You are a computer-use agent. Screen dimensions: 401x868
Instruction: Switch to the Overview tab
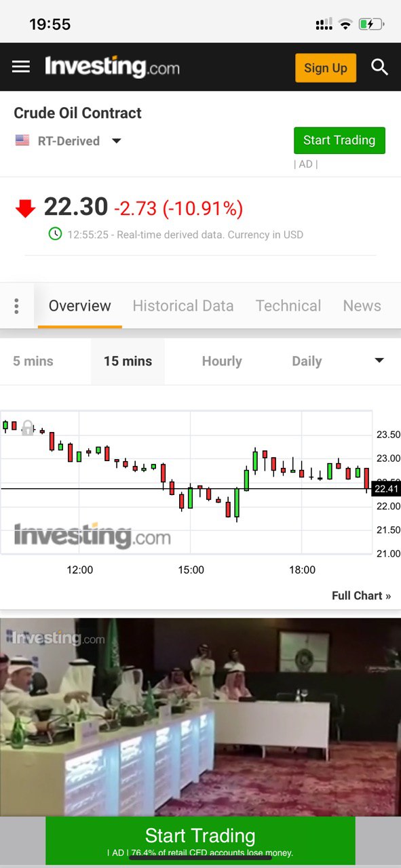point(79,306)
